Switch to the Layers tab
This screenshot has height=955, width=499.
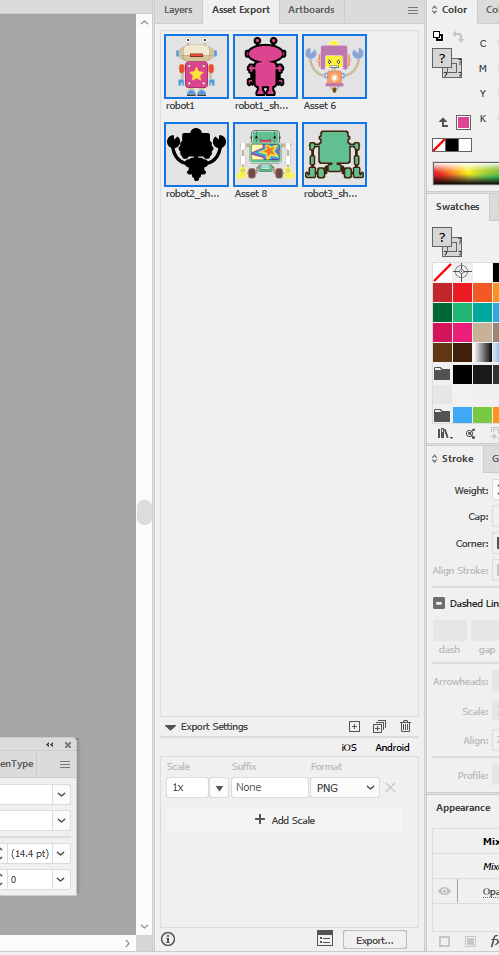pos(178,10)
